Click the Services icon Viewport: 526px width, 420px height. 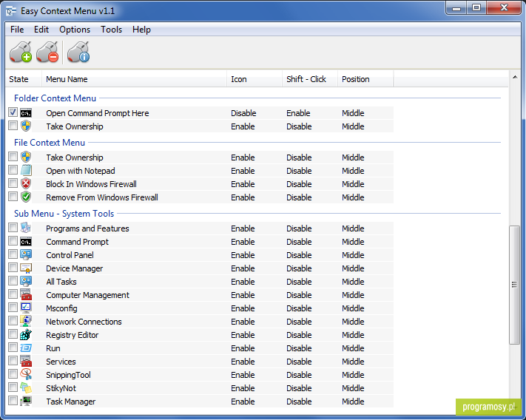tap(26, 362)
